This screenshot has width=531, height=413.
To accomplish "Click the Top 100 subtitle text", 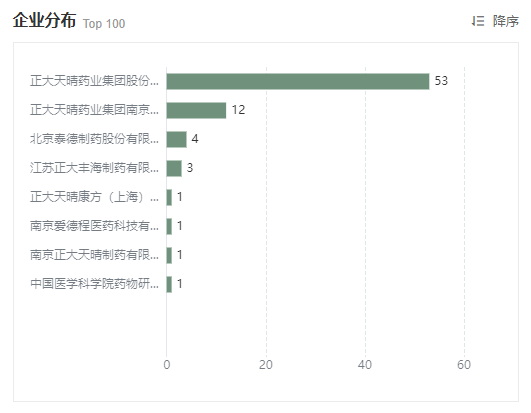I will click(x=104, y=24).
